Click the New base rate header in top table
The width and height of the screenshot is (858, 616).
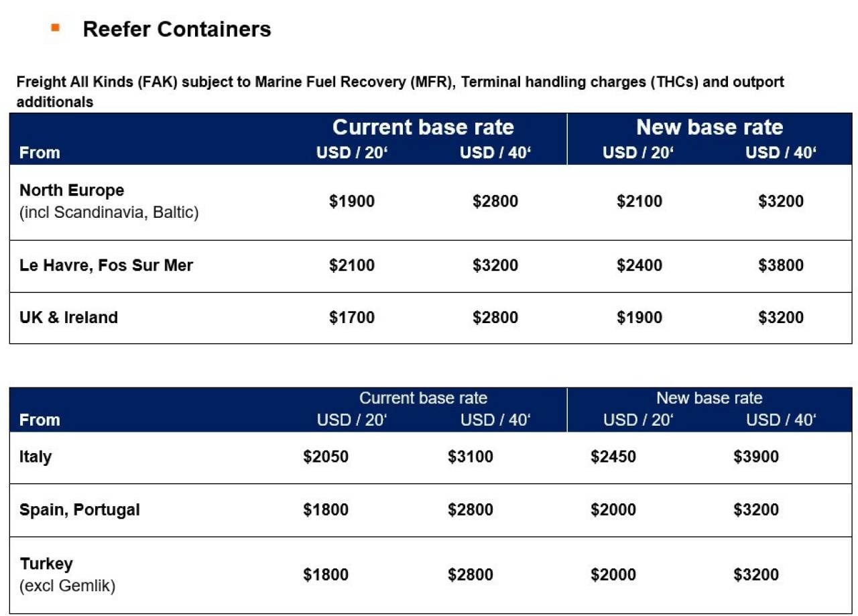[x=709, y=127]
